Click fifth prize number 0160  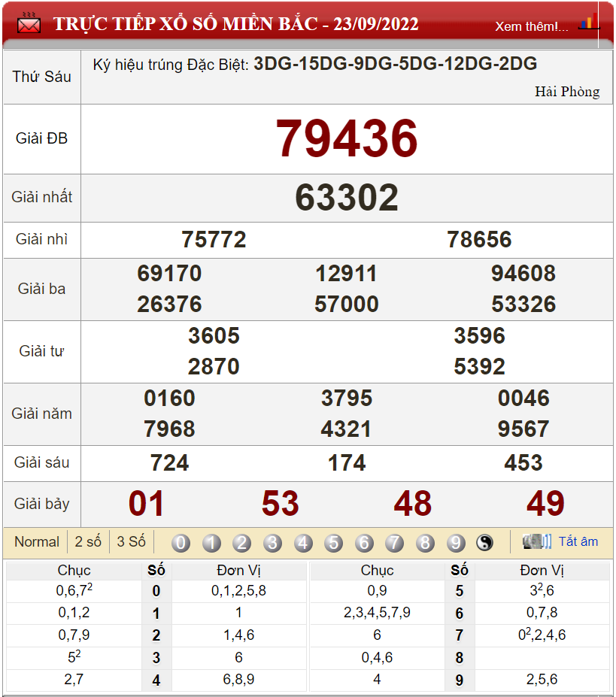click(x=169, y=399)
